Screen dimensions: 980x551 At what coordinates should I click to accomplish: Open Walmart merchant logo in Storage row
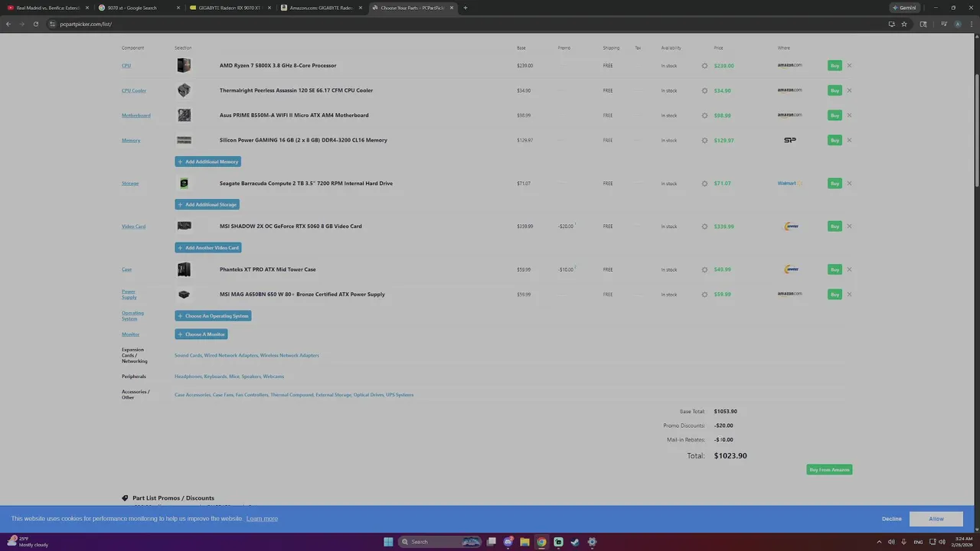(790, 184)
